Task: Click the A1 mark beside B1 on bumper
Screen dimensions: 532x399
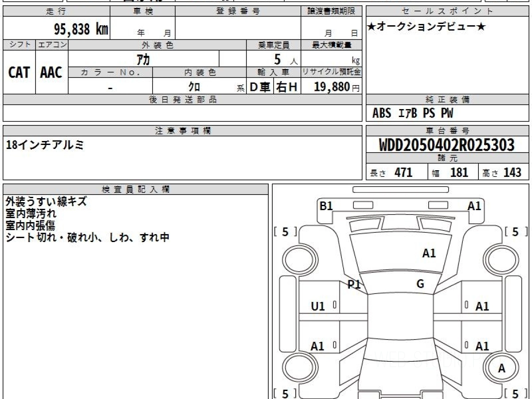Action: [x=474, y=206]
